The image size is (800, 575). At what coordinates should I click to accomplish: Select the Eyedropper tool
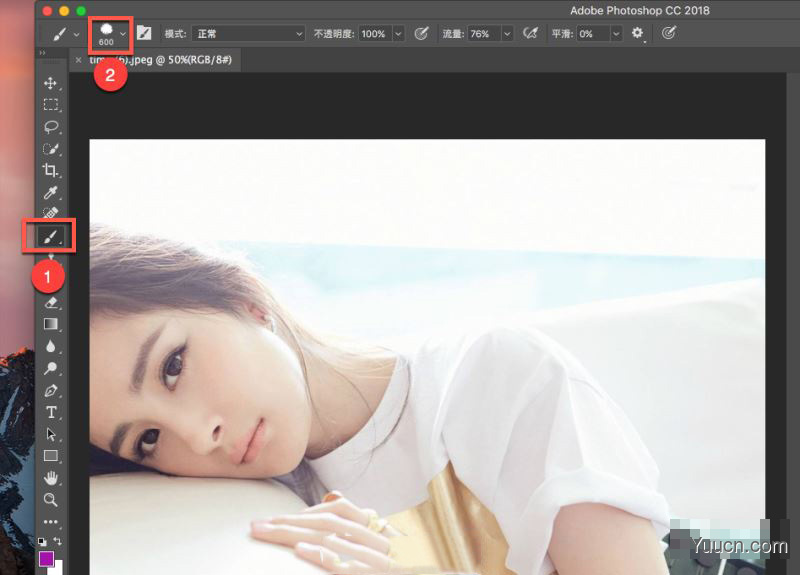coord(50,192)
